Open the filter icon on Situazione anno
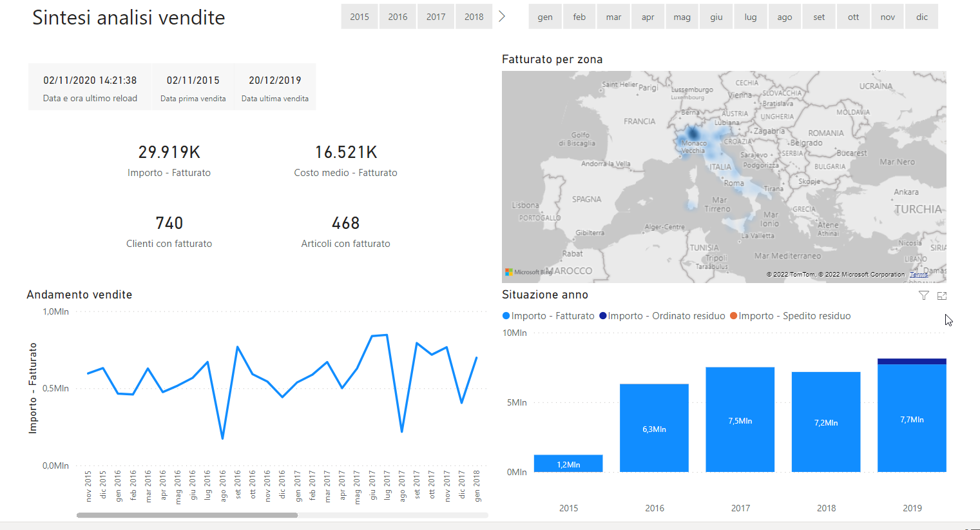Image resolution: width=980 pixels, height=530 pixels. (923, 295)
